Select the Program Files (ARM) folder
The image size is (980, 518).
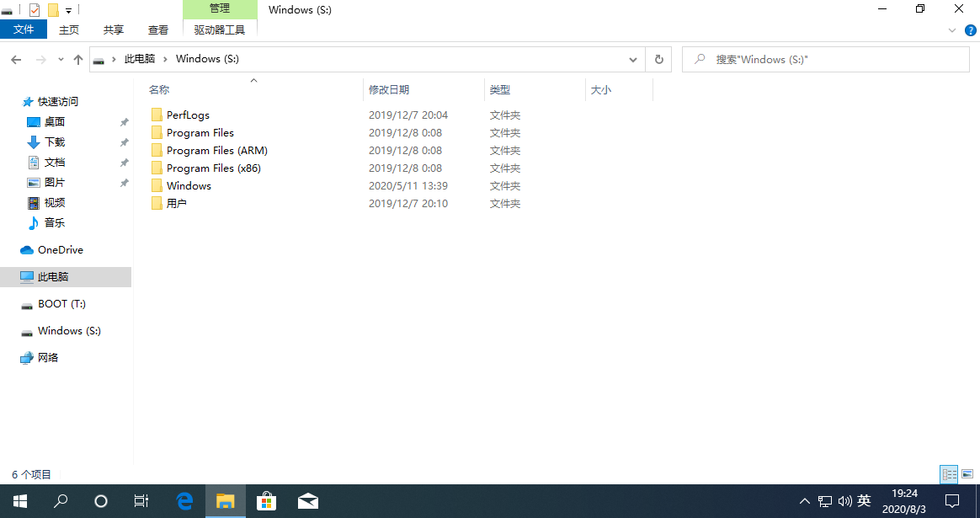(x=217, y=150)
